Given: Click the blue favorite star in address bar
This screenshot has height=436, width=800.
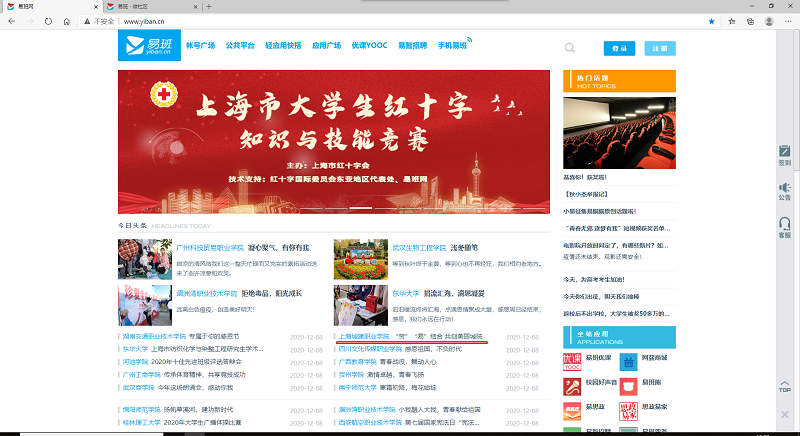Looking at the screenshot, I should [x=711, y=21].
